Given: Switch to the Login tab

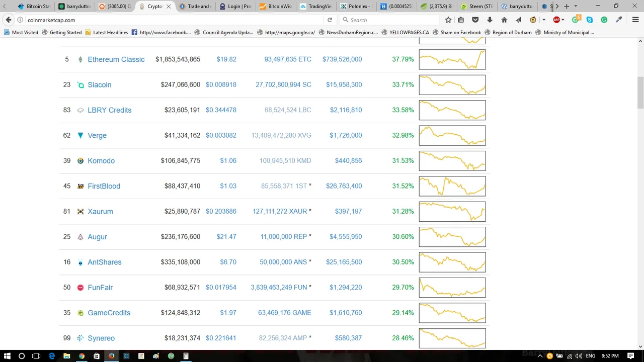Looking at the screenshot, I should pyautogui.click(x=235, y=7).
